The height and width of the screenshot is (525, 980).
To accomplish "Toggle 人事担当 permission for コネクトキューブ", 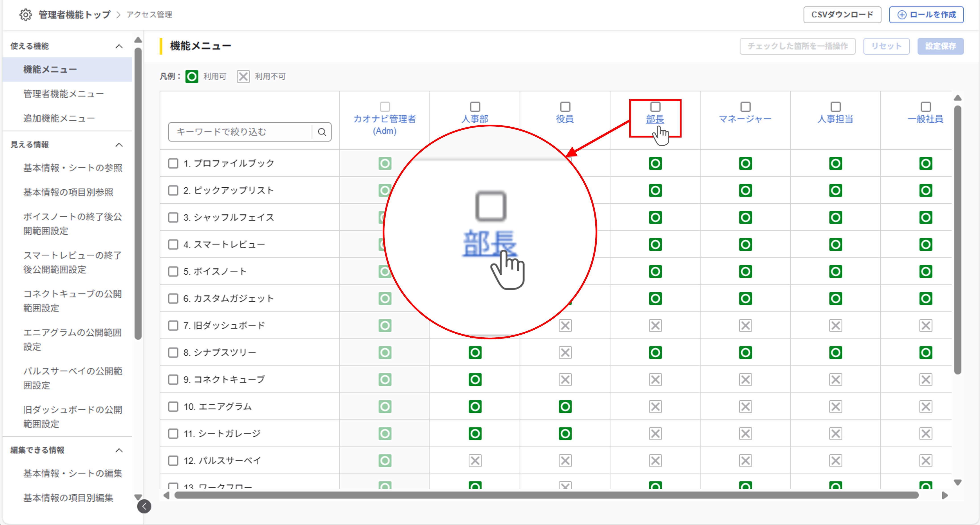I will 835,379.
